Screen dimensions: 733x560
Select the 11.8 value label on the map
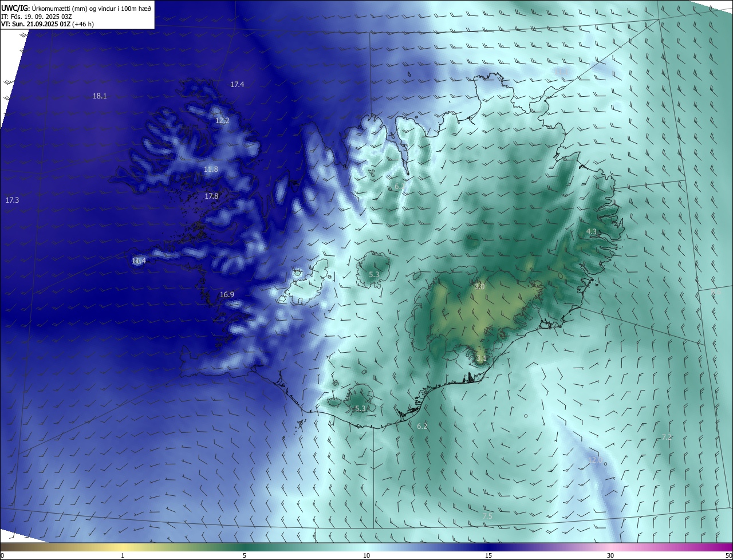[211, 169]
